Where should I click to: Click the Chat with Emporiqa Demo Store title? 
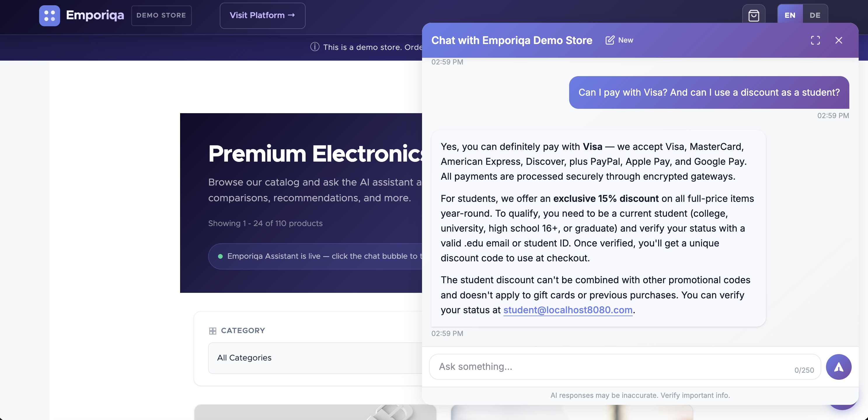pyautogui.click(x=512, y=40)
